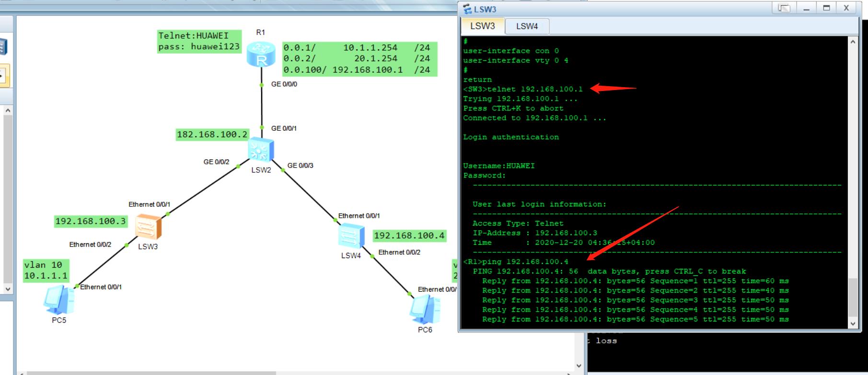The width and height of the screenshot is (868, 375).
Task: Click the GE 0/0/2 interface label
Action: [x=216, y=162]
